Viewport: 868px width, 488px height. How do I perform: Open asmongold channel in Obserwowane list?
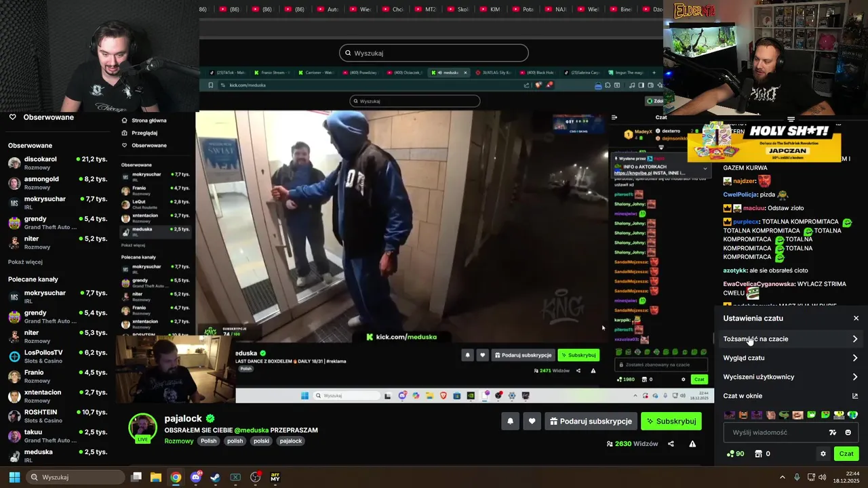[58, 183]
